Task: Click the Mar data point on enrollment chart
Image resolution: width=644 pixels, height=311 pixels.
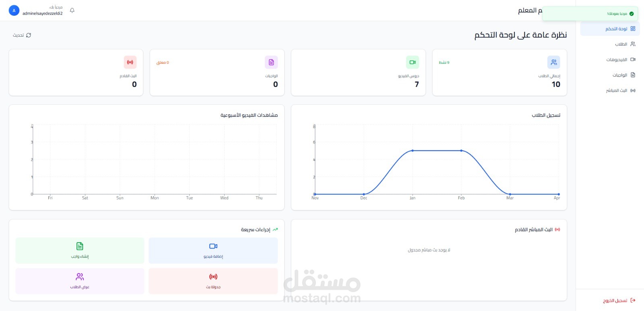Action: click(x=510, y=194)
